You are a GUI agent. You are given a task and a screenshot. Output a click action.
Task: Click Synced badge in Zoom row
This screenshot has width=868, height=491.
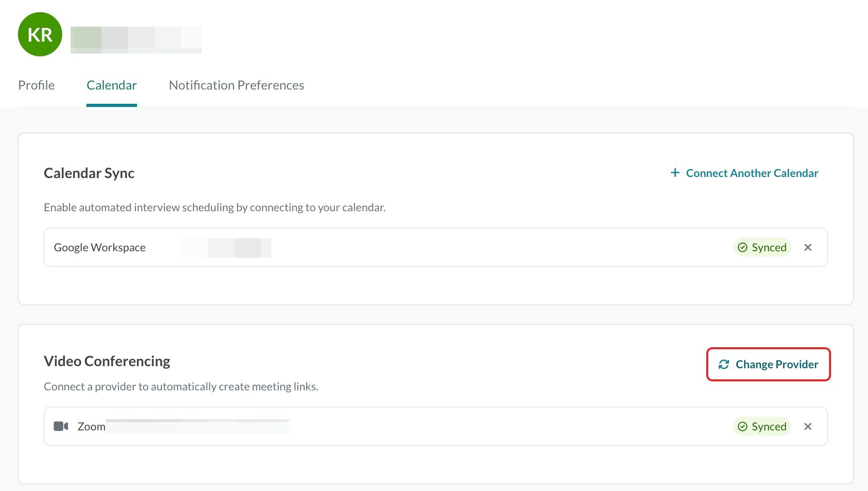[x=762, y=426]
